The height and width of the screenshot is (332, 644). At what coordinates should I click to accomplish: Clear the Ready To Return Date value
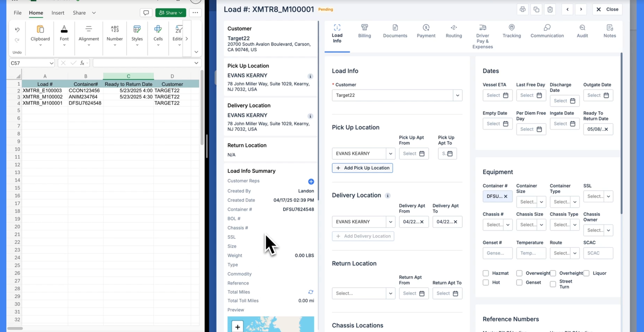tap(606, 129)
